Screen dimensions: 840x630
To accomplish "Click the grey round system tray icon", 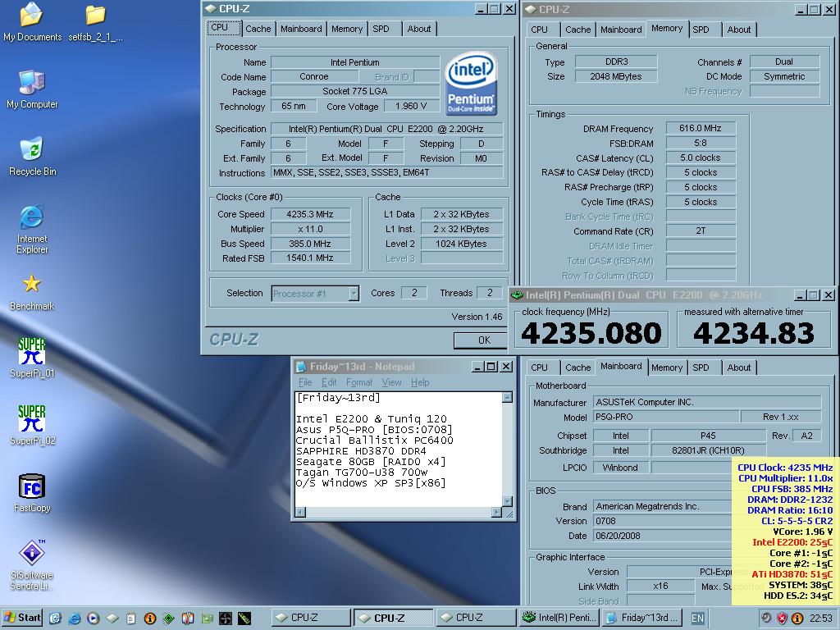I will [x=767, y=619].
